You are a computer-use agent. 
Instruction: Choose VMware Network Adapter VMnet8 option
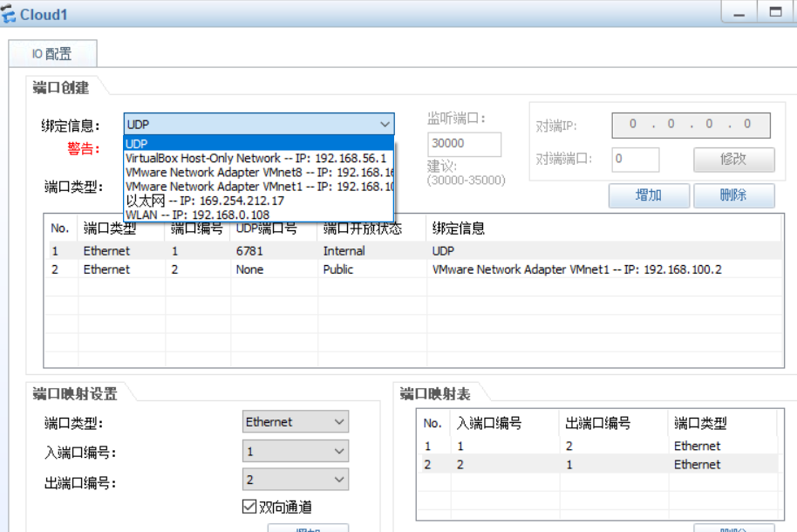259,173
